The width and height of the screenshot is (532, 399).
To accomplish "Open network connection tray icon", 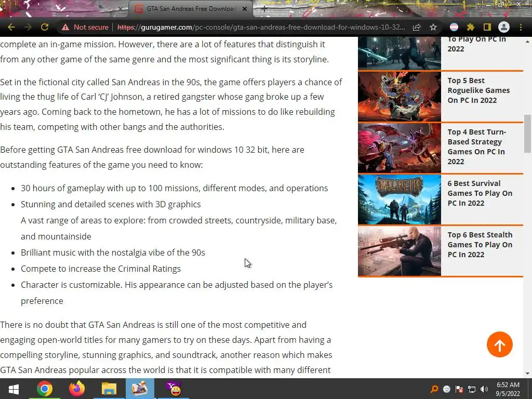I will click(x=472, y=390).
